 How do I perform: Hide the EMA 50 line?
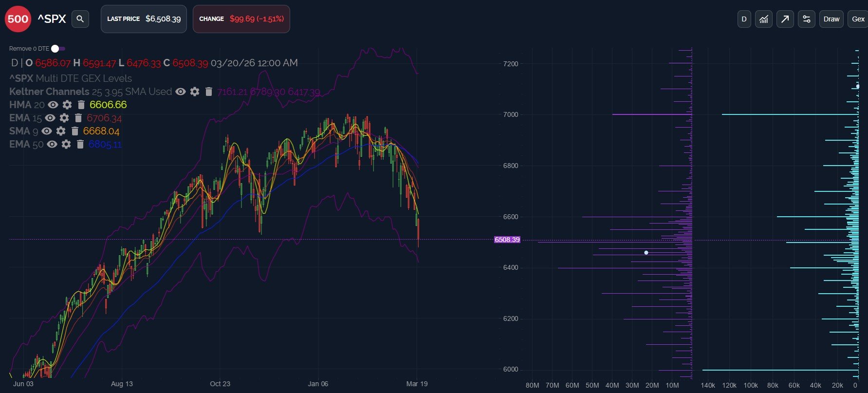[52, 144]
